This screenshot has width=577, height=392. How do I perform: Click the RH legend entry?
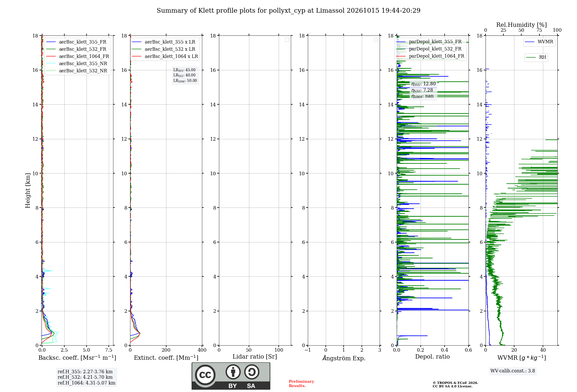536,57
